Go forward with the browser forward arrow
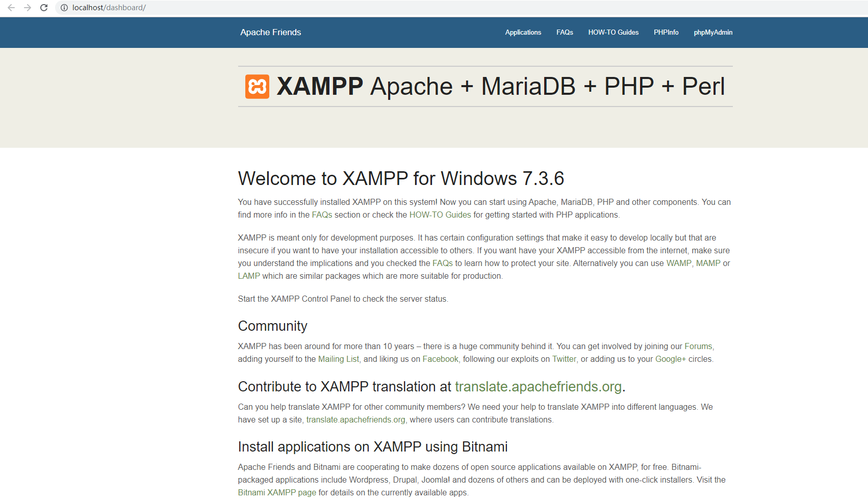868x503 pixels. 28,8
